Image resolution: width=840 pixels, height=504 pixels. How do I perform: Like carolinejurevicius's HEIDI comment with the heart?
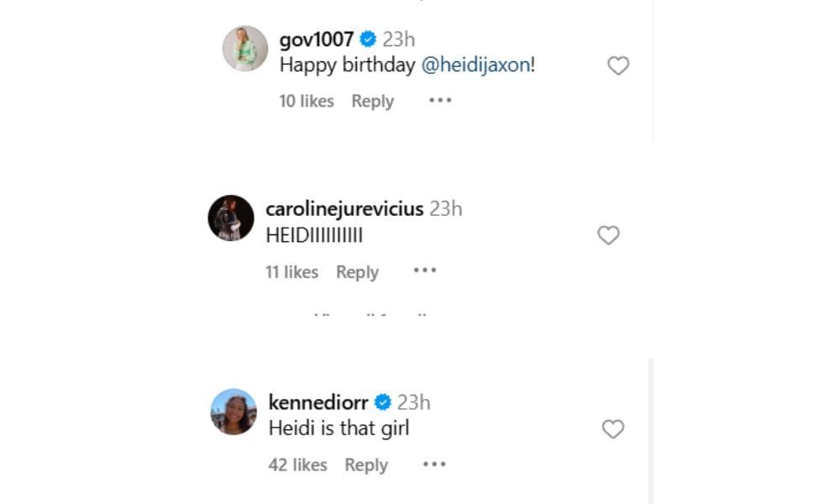(607, 235)
